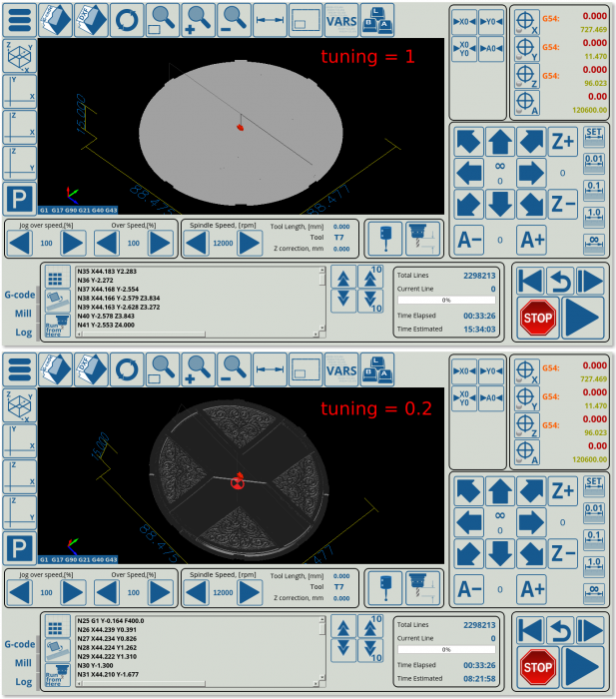The width and height of the screenshot is (616, 699).
Task: Jog left arrow in top panel
Action: pyautogui.click(x=469, y=173)
